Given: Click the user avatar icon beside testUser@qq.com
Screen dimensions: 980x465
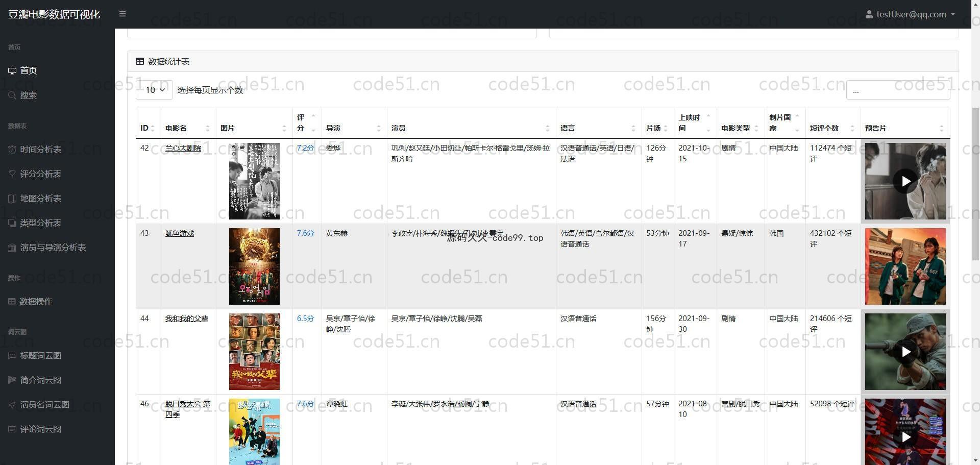Looking at the screenshot, I should coord(869,14).
